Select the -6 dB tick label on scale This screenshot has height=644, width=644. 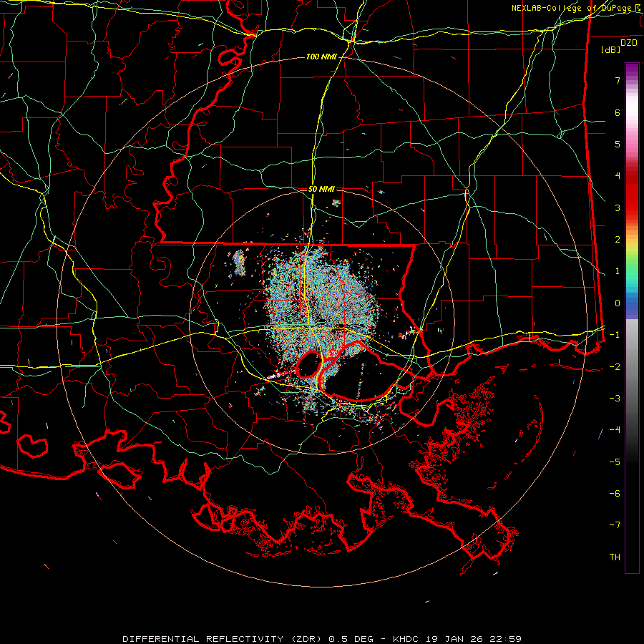(615, 494)
